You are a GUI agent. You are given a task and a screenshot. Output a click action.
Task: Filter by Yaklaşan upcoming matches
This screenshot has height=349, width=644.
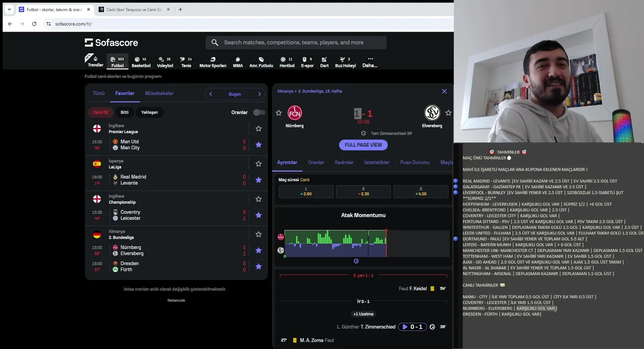[x=149, y=112]
